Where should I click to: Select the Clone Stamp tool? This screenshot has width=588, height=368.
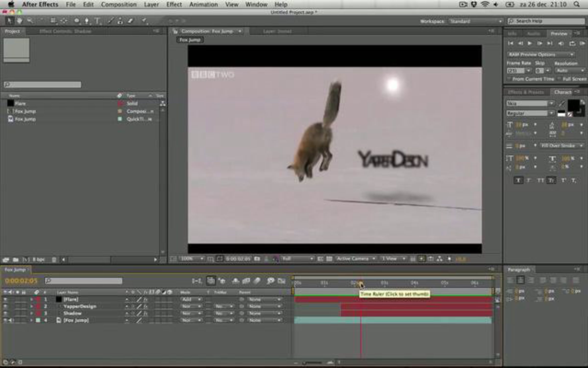120,21
